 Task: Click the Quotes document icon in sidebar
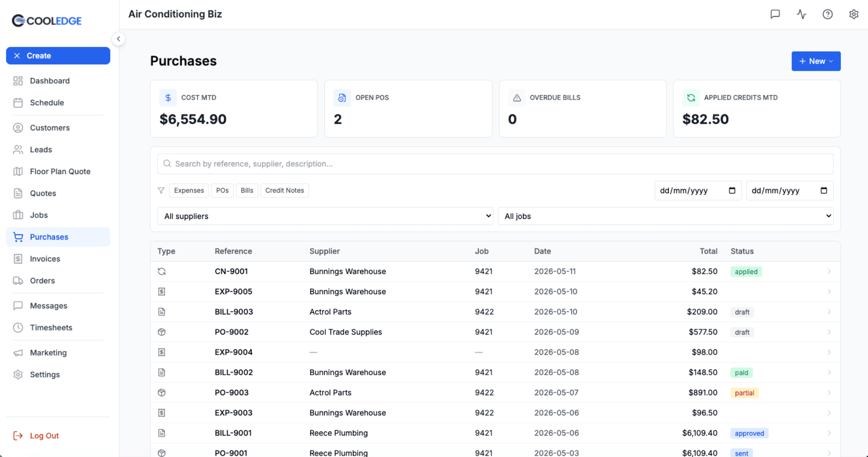(x=18, y=193)
